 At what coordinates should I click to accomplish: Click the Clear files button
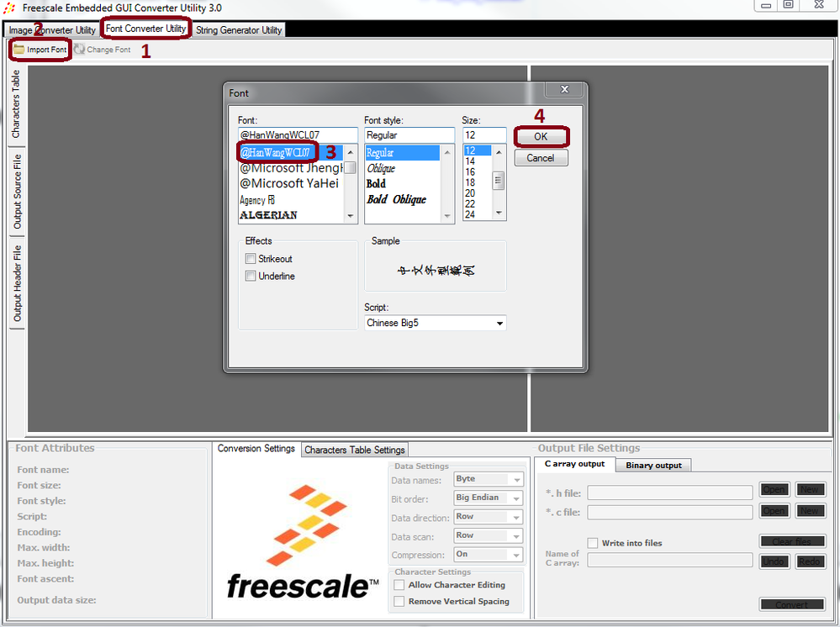coord(792,541)
